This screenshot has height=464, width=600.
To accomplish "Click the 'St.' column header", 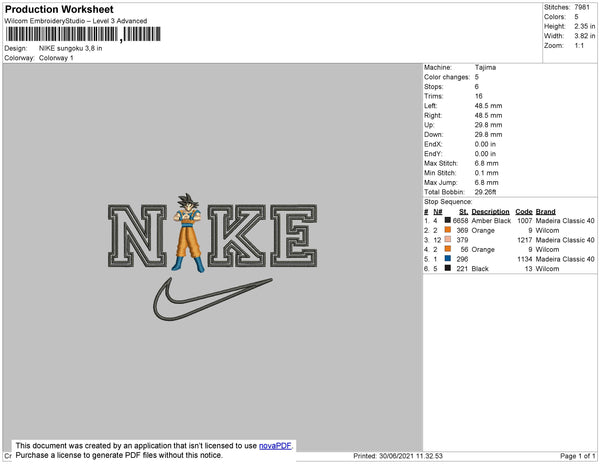I will [463, 211].
